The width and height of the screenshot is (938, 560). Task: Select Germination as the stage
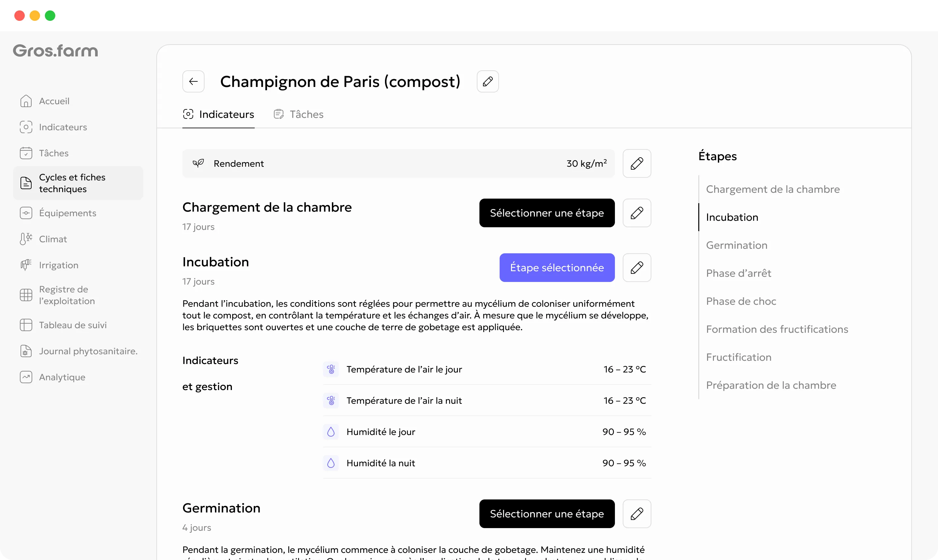(547, 513)
